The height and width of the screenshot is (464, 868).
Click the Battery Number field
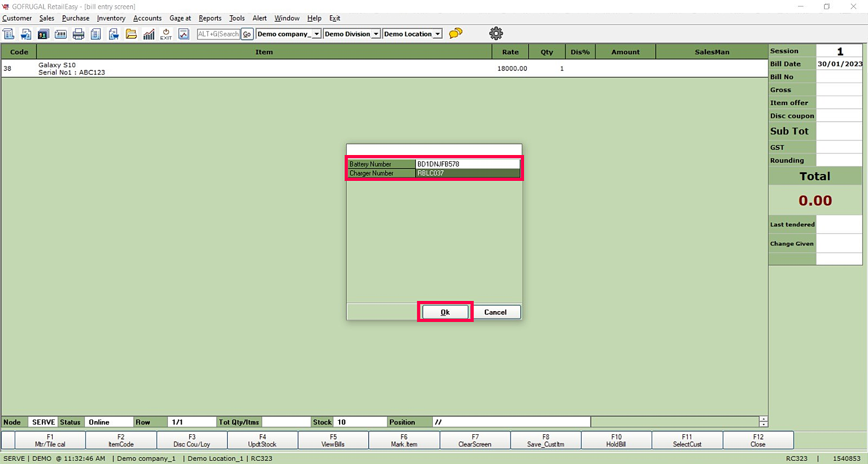pyautogui.click(x=468, y=164)
